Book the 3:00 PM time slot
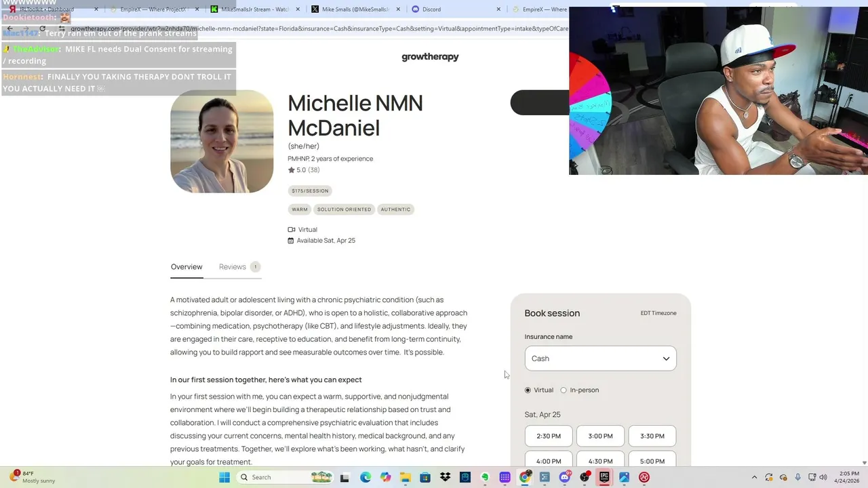This screenshot has height=488, width=868. tap(600, 436)
